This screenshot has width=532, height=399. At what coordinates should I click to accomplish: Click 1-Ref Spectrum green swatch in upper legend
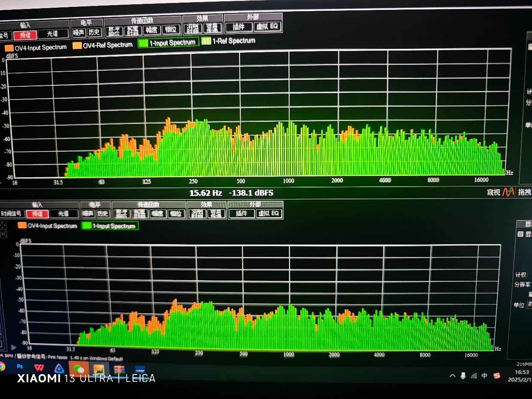pos(206,41)
